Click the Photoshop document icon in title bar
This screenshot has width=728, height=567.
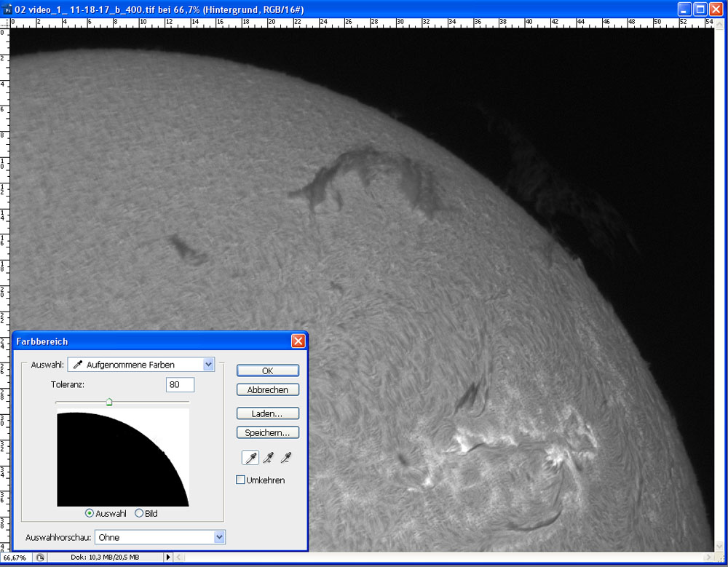[7, 9]
